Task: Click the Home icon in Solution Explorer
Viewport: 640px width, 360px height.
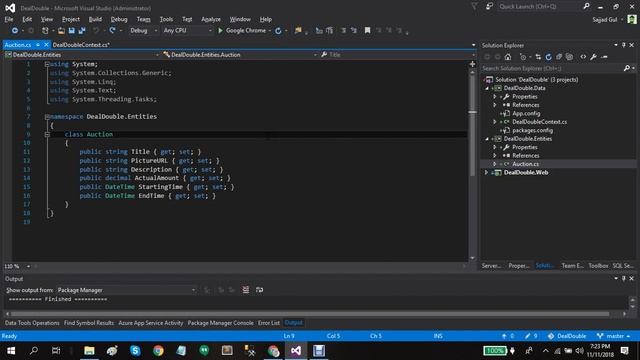Action: (x=508, y=57)
